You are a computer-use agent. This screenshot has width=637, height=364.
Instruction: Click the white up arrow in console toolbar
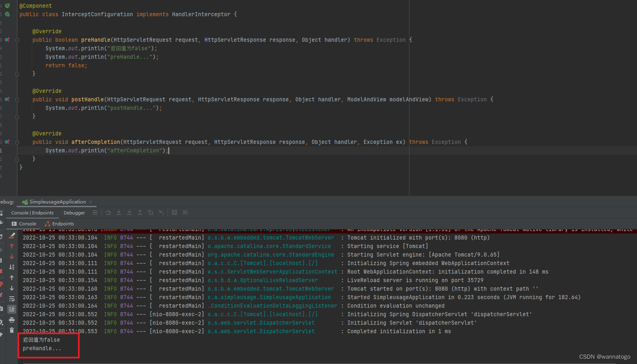pos(12,278)
